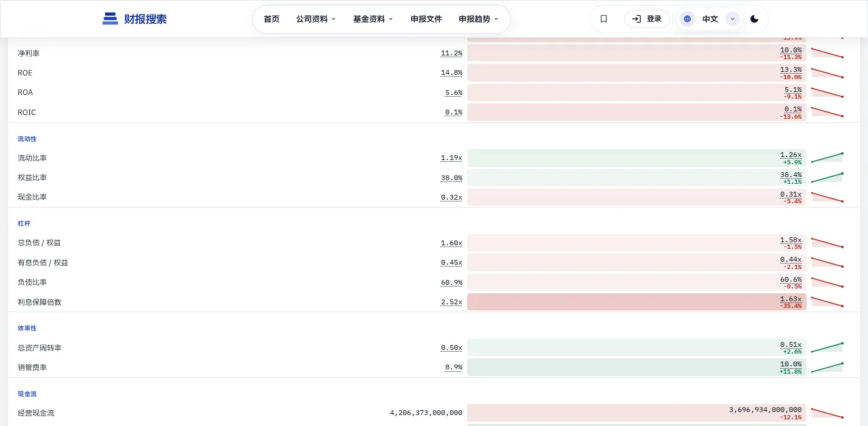Expand the 公司资料 dropdown menu
868x426 pixels.
[316, 19]
